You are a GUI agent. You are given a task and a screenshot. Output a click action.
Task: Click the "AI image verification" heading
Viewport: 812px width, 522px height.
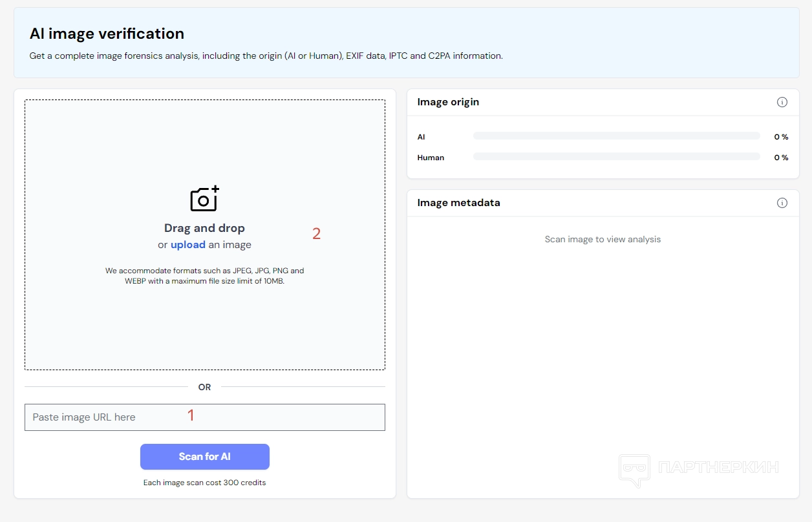pyautogui.click(x=107, y=34)
